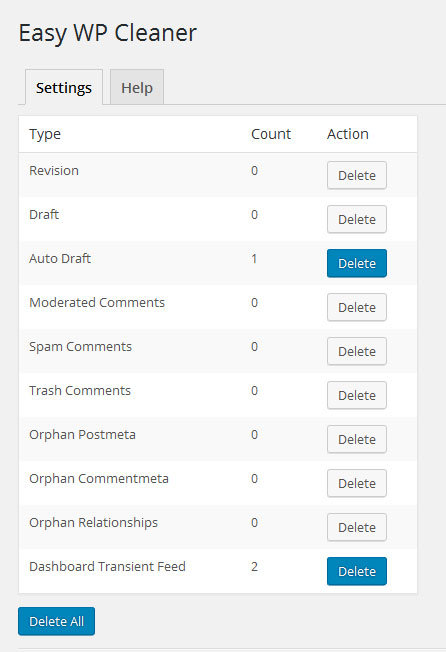This screenshot has width=446, height=652.
Task: Open the Help tab
Action: point(137,87)
